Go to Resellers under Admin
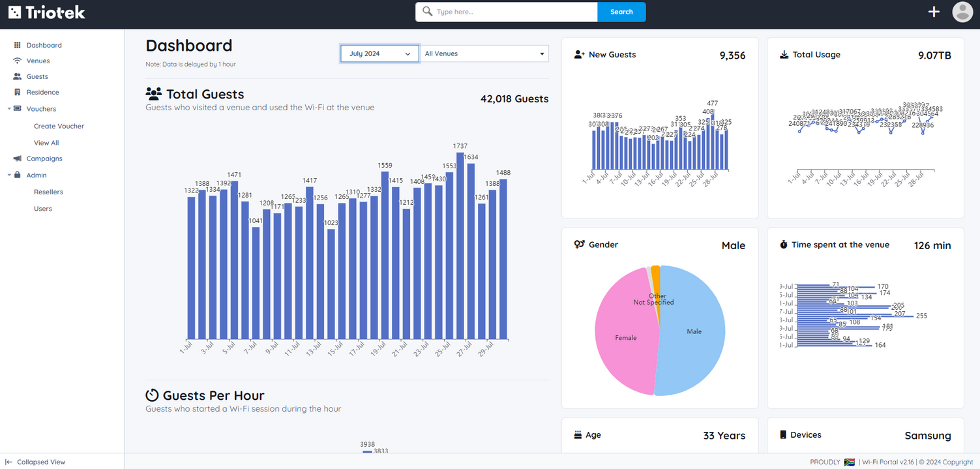Viewport: 980px width, 469px height. [x=48, y=192]
